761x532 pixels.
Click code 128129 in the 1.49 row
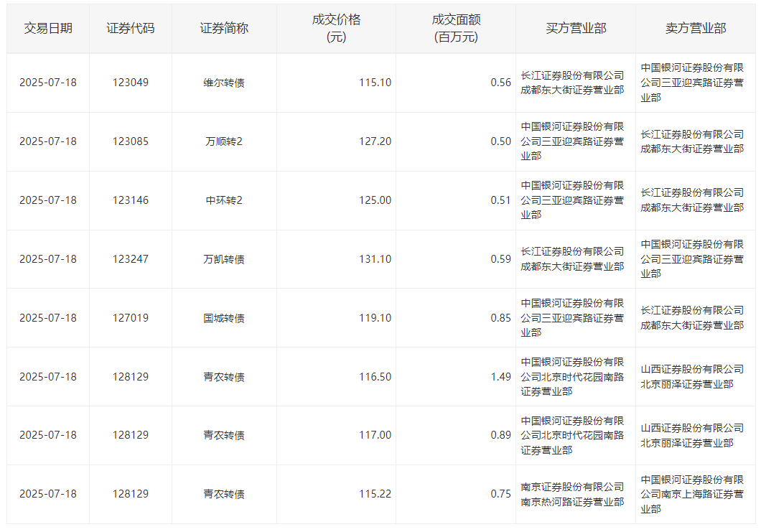click(131, 377)
